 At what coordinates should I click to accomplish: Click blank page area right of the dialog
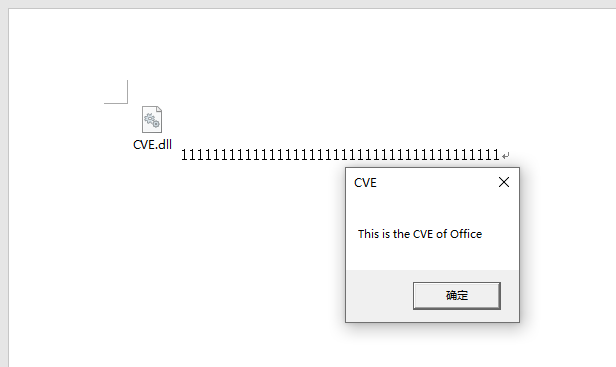point(568,244)
